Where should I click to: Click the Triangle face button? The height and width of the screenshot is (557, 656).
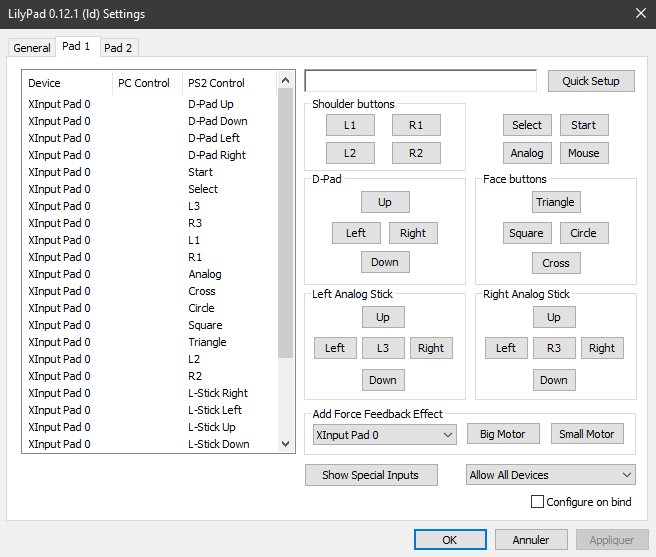point(555,202)
